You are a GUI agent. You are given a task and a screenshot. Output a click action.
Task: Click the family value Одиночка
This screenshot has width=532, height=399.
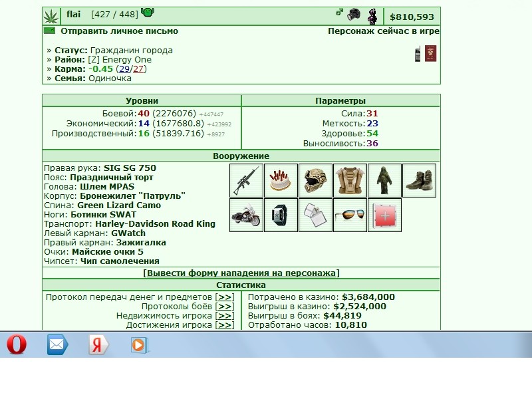click(110, 78)
